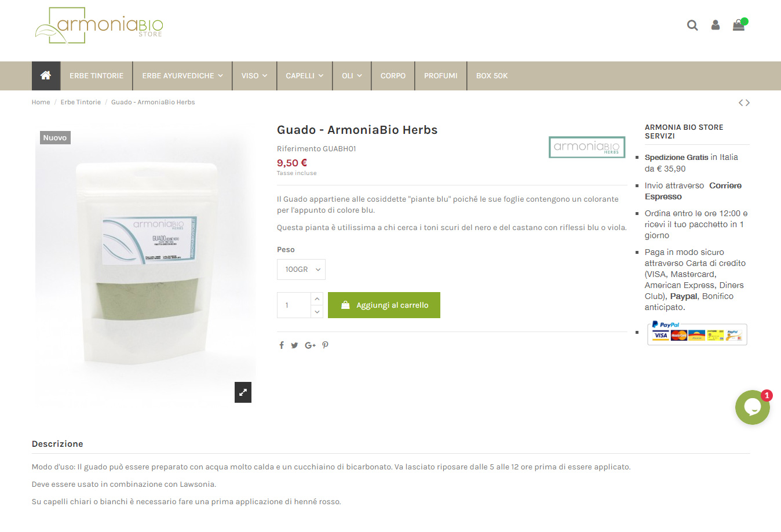Open the shopping cart icon
The image size is (781, 532).
pyautogui.click(x=739, y=25)
